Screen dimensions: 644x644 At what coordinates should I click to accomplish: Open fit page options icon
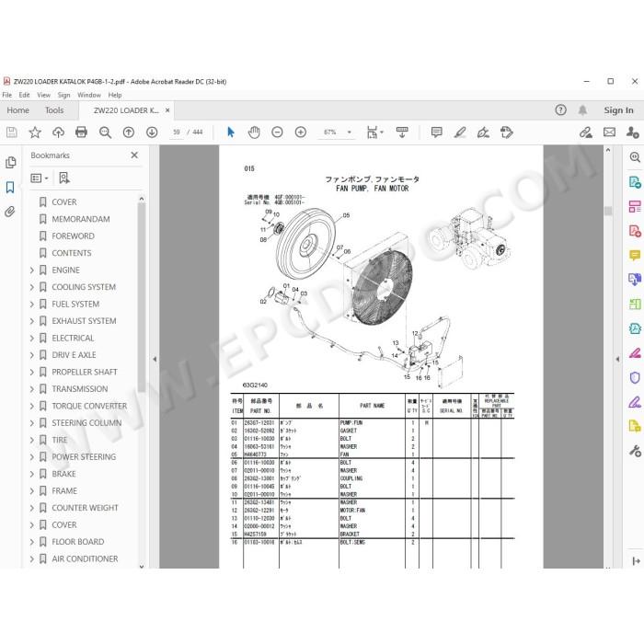point(374,132)
